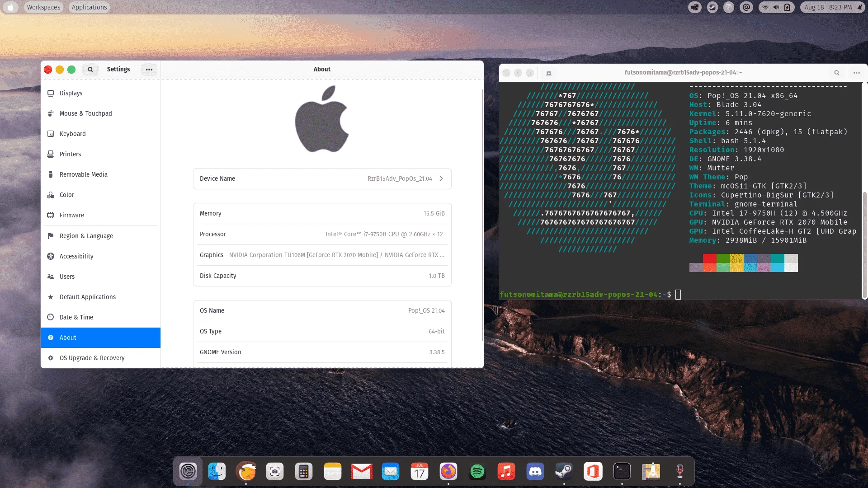Click the Device Name row
The width and height of the screenshot is (868, 488).
click(322, 178)
